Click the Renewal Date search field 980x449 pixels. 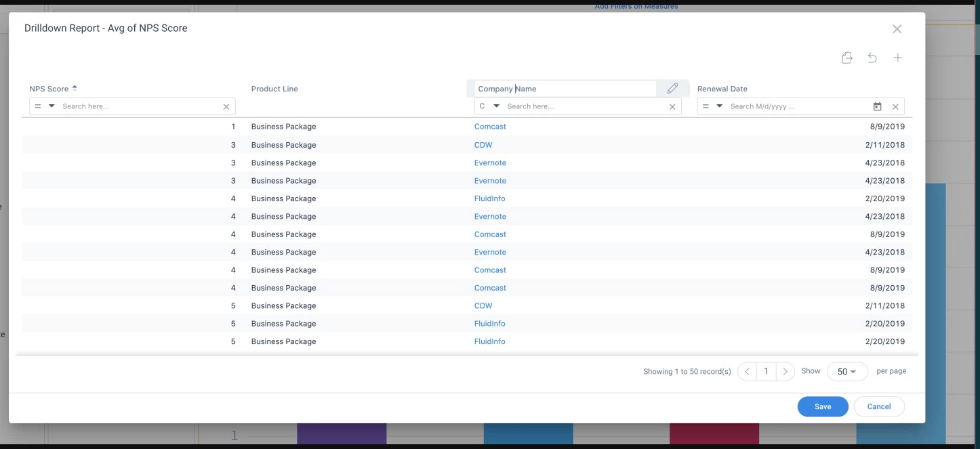pos(798,106)
